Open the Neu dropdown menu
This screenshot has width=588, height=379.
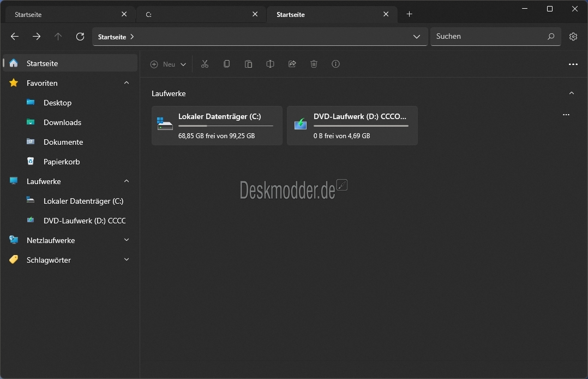tap(169, 64)
